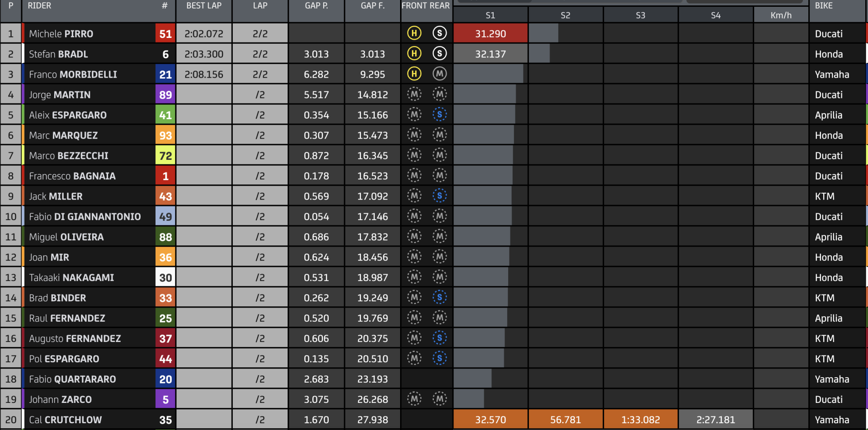Viewport: 868px width, 430px height.
Task: Click Bradl's rear soft tyre icon
Action: [439, 54]
